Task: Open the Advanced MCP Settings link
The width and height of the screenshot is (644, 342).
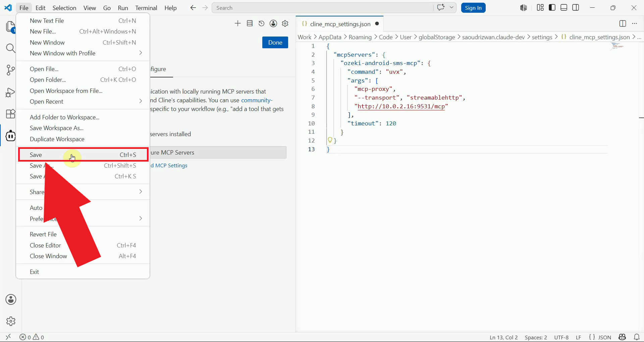Action: point(169,165)
